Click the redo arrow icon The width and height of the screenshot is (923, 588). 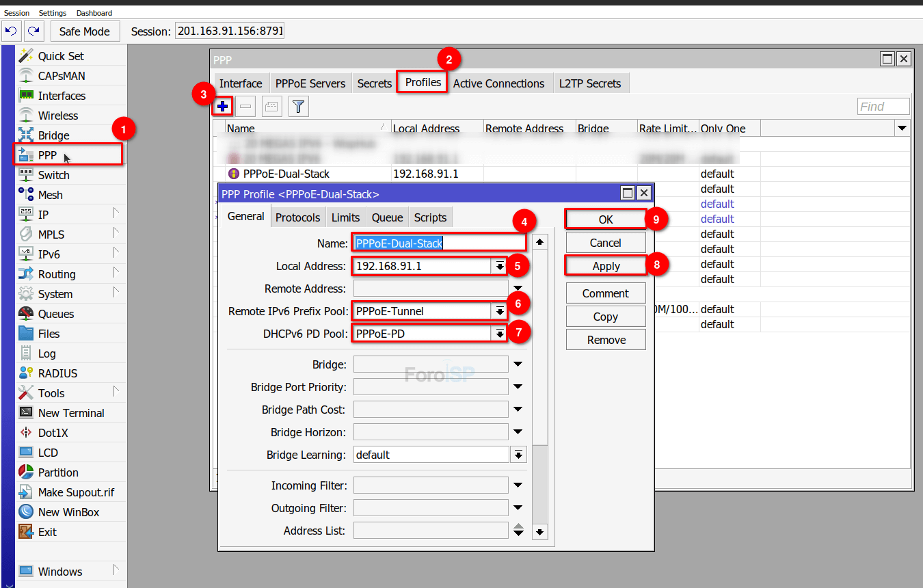[34, 31]
